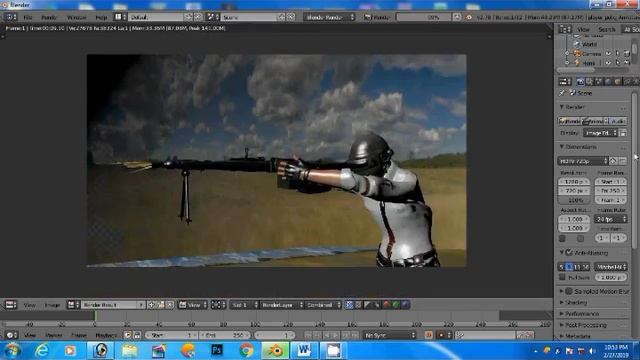Open the HDTV 720p render presets dropdown
Image resolution: width=640 pixels, height=360 pixels.
pyautogui.click(x=583, y=161)
